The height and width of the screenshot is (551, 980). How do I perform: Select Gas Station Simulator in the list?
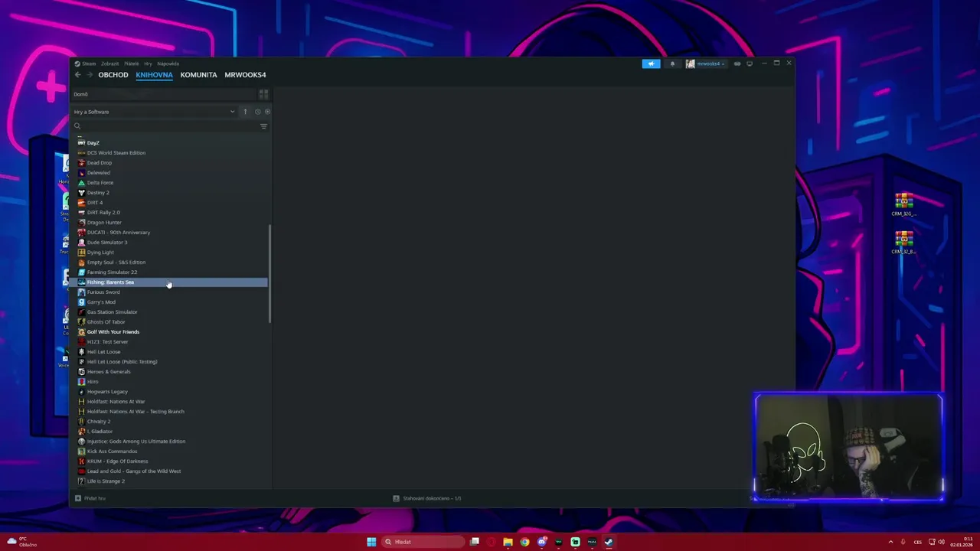pyautogui.click(x=112, y=312)
